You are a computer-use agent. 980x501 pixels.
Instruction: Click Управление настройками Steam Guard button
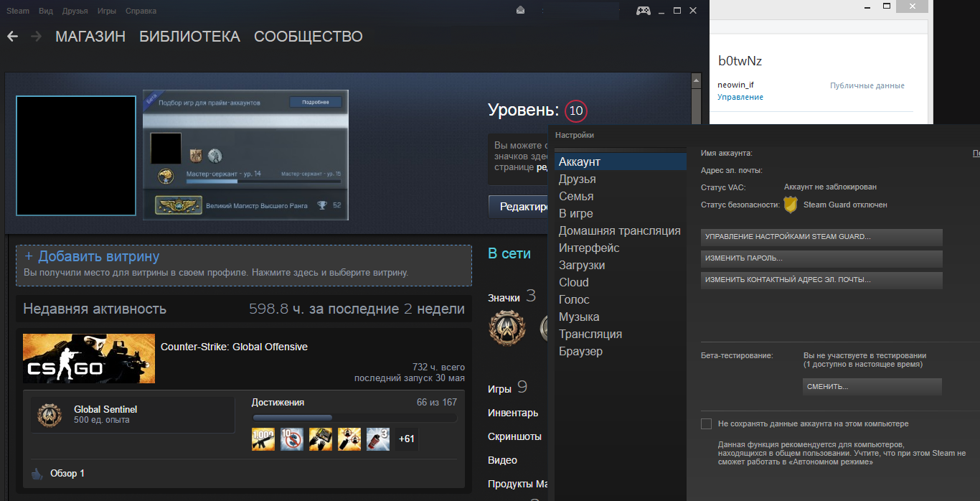click(x=821, y=237)
